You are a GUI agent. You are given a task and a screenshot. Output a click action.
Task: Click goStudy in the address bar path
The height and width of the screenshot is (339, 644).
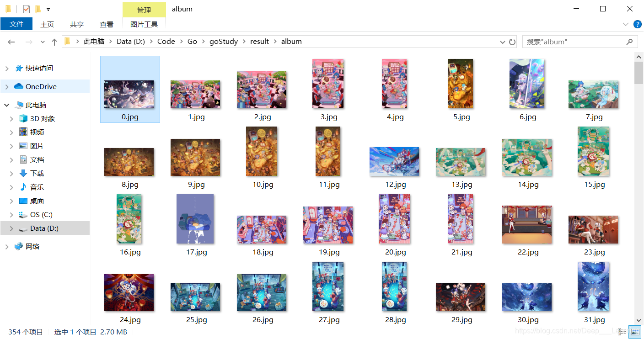coord(224,41)
